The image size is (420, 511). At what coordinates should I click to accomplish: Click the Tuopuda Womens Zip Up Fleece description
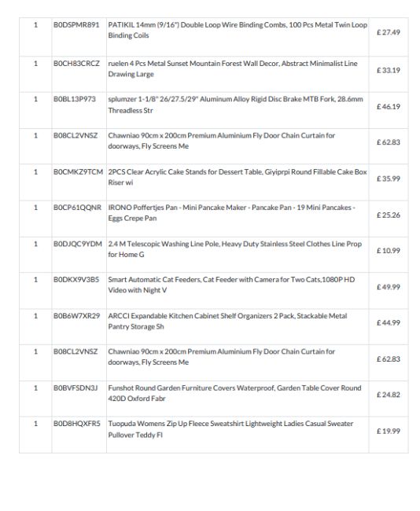tap(231, 429)
